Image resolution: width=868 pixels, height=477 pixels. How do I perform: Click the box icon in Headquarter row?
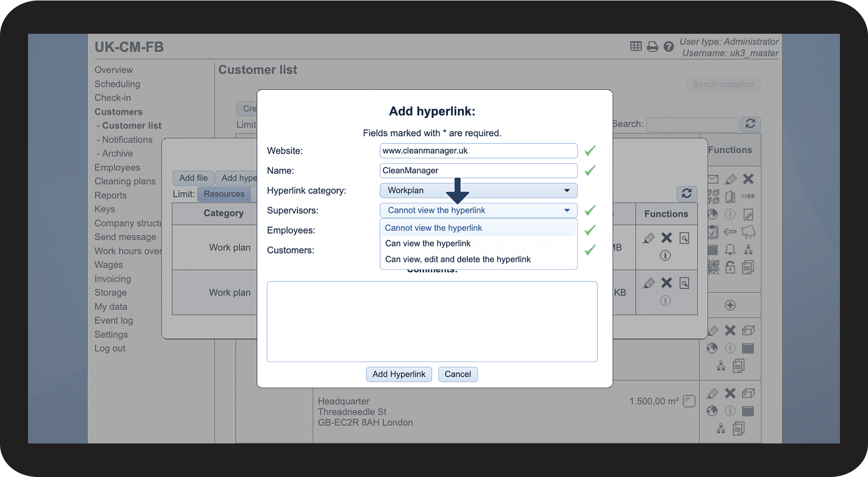pyautogui.click(x=748, y=393)
